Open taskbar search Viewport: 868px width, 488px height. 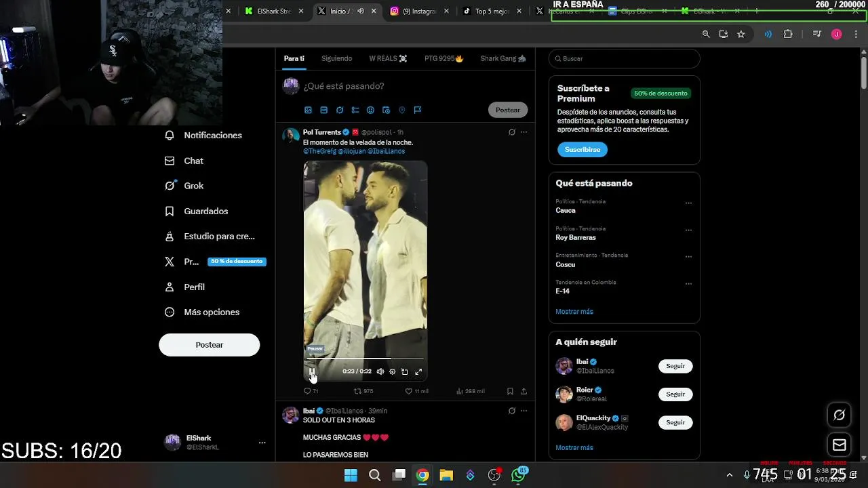click(374, 475)
